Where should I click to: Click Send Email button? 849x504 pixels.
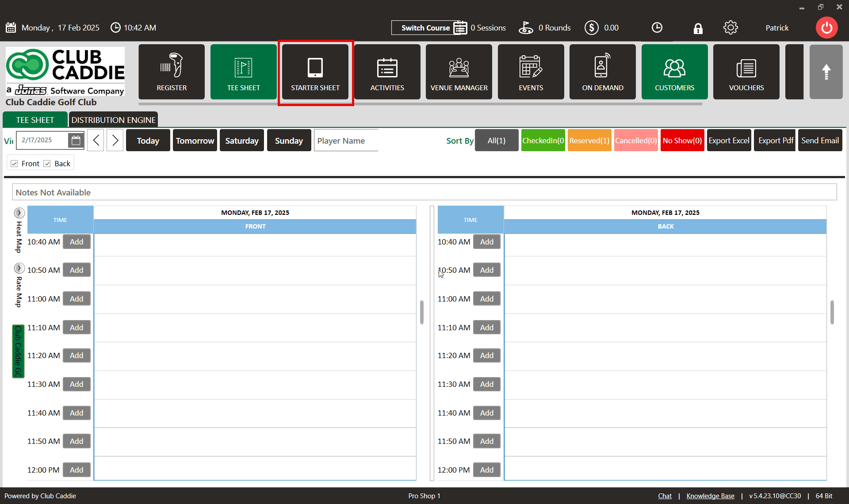tap(820, 140)
